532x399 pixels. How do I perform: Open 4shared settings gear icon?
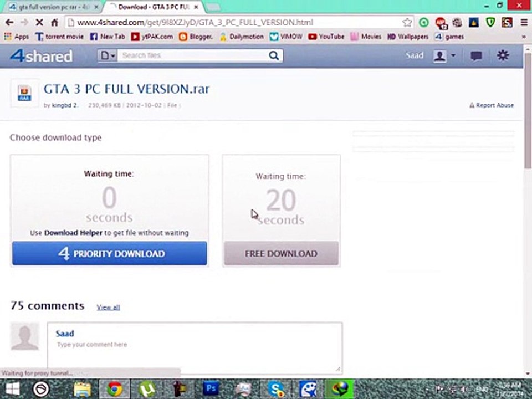(503, 55)
